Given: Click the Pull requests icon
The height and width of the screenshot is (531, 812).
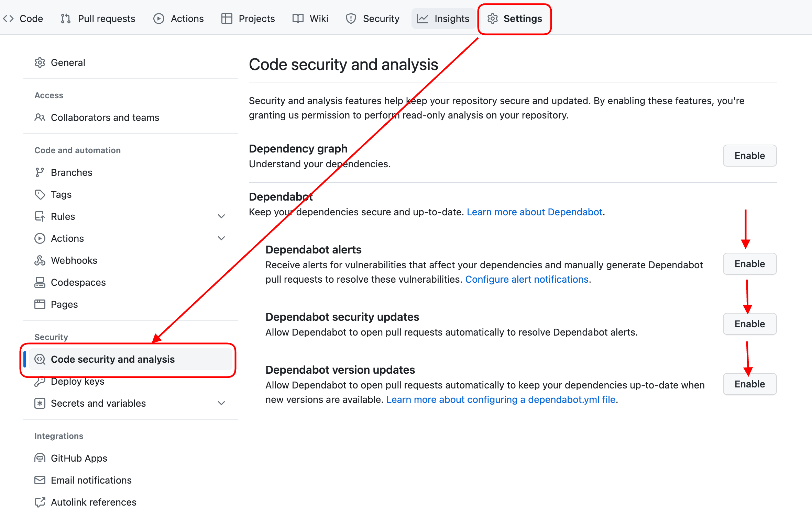Looking at the screenshot, I should (x=66, y=19).
